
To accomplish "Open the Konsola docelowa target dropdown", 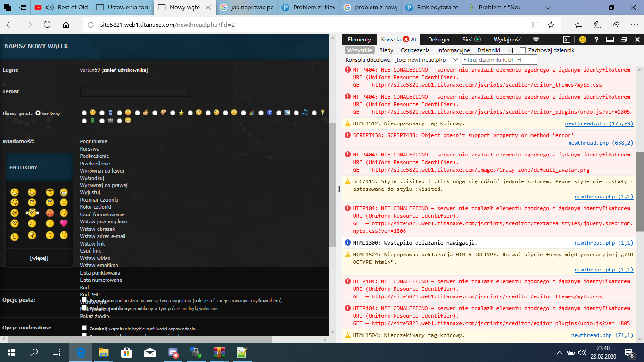I will [x=426, y=60].
